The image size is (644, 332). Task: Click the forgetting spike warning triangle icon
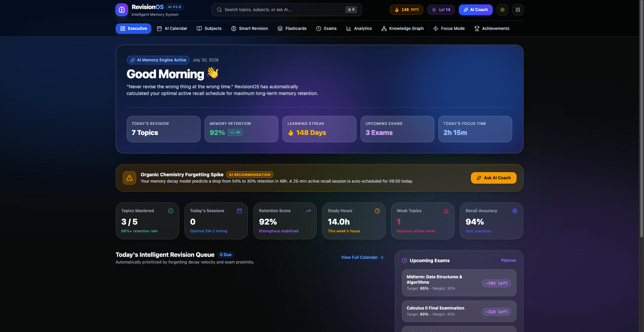[x=129, y=178]
